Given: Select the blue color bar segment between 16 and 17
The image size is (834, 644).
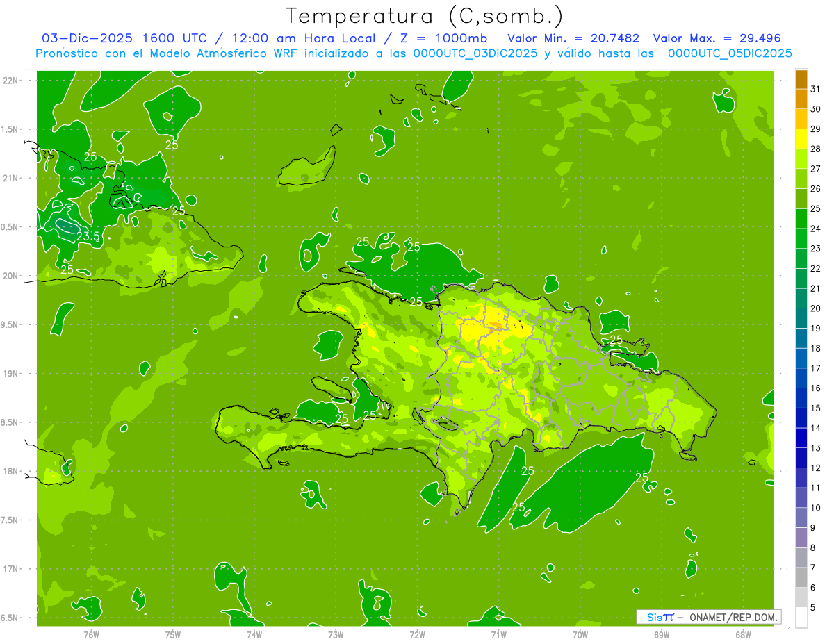Looking at the screenshot, I should point(801,379).
